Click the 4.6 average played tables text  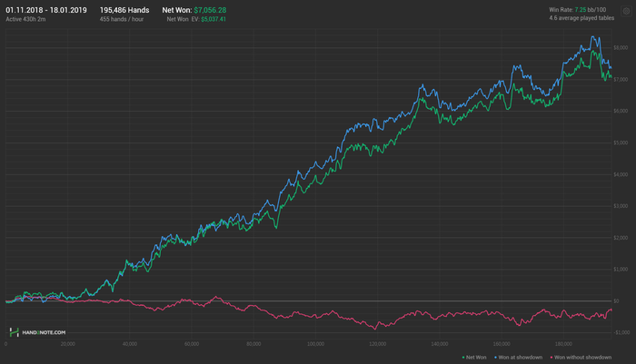point(581,18)
